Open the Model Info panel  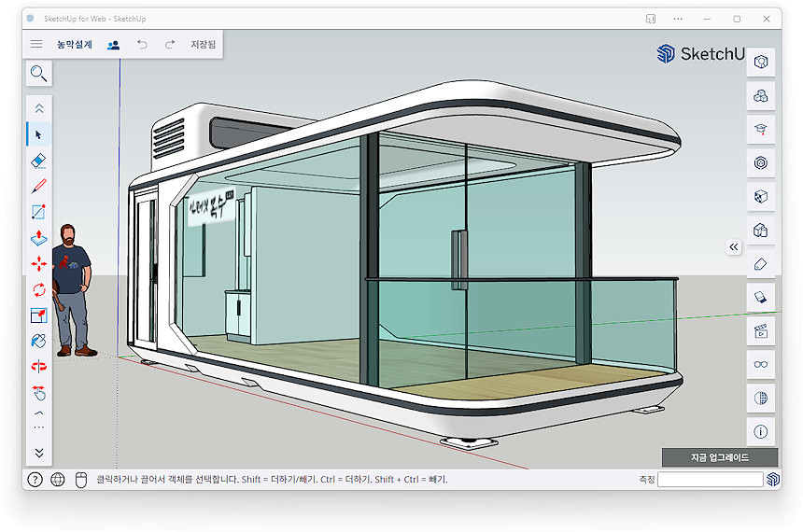[x=760, y=431]
